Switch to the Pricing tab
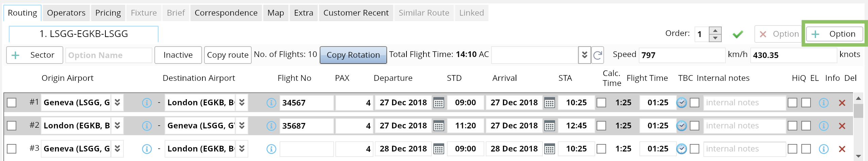The height and width of the screenshot is (161, 868). (x=108, y=13)
